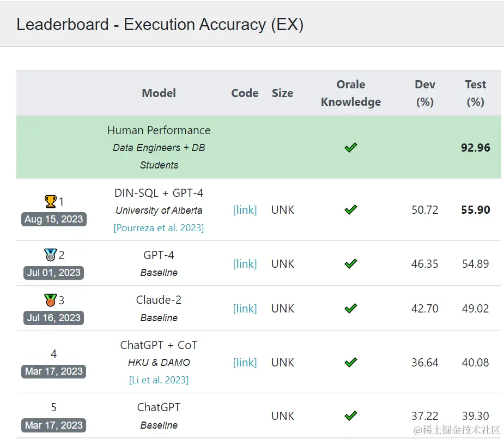
Task: Click the Test (%) column header
Action: click(x=475, y=93)
